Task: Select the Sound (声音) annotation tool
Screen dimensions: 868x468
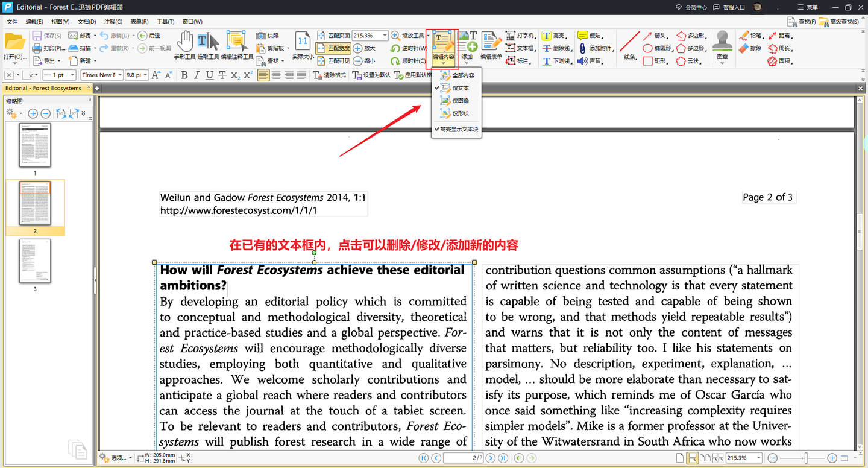Action: point(590,61)
